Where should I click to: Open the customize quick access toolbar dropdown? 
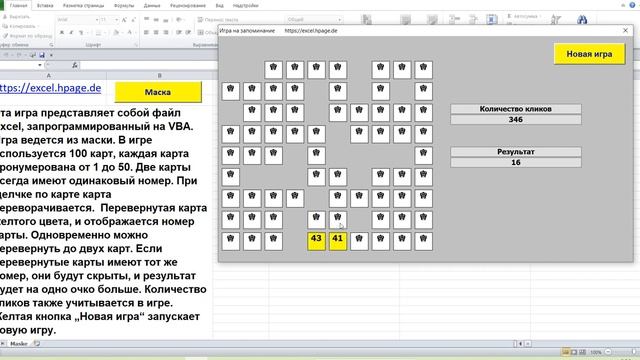click(x=51, y=55)
